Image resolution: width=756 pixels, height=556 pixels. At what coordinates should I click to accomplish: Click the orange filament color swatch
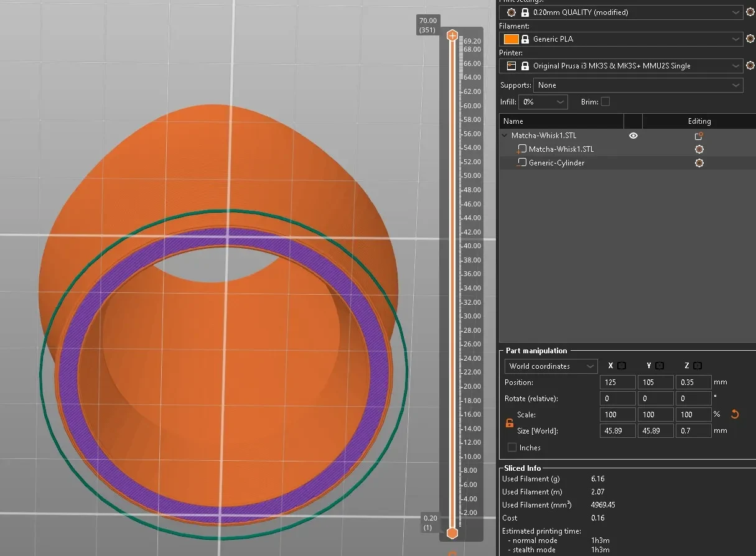tap(511, 39)
